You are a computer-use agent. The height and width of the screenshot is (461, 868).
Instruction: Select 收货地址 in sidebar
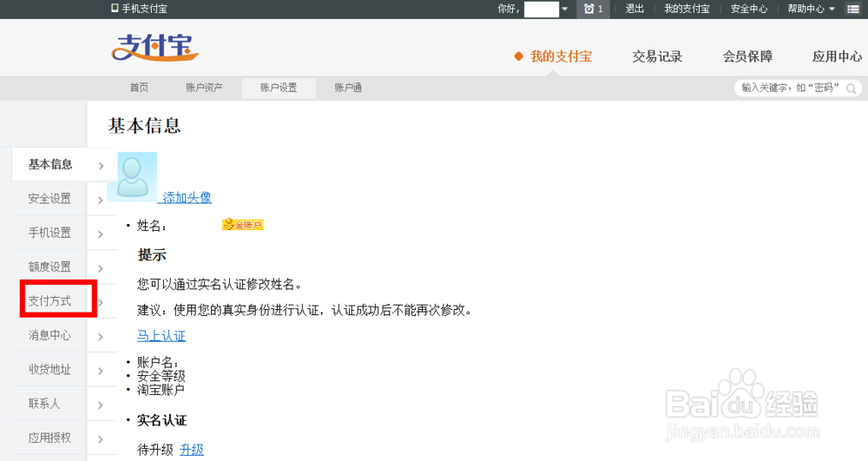point(49,370)
